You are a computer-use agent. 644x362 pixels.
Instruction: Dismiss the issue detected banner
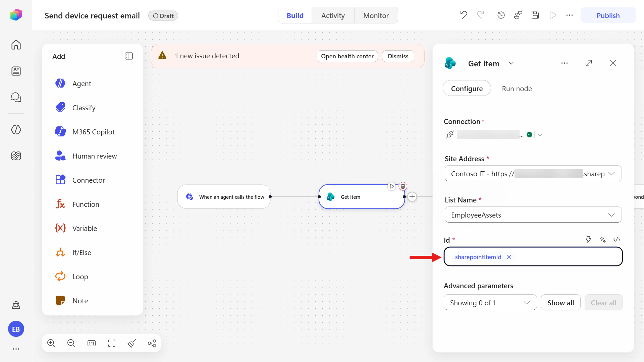pyautogui.click(x=398, y=56)
